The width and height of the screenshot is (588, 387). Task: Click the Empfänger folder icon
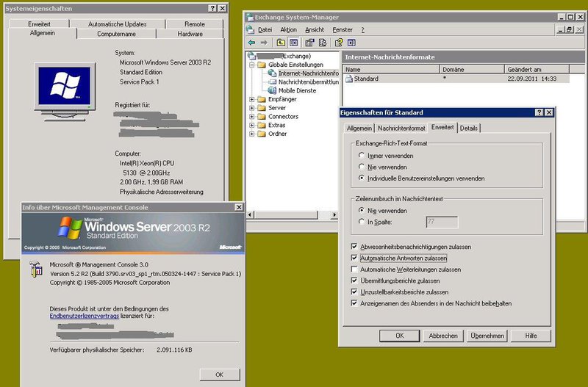[262, 99]
